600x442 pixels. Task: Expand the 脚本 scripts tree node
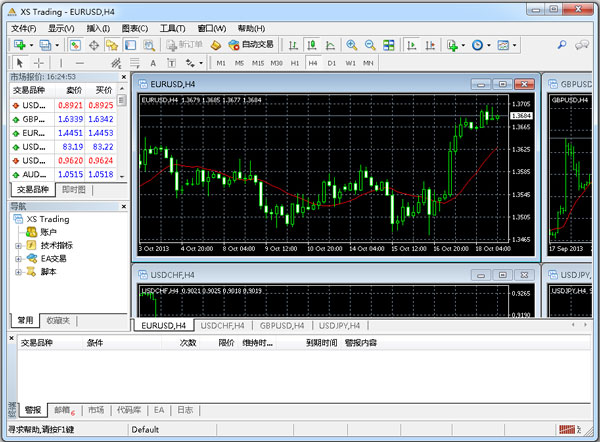[x=19, y=271]
